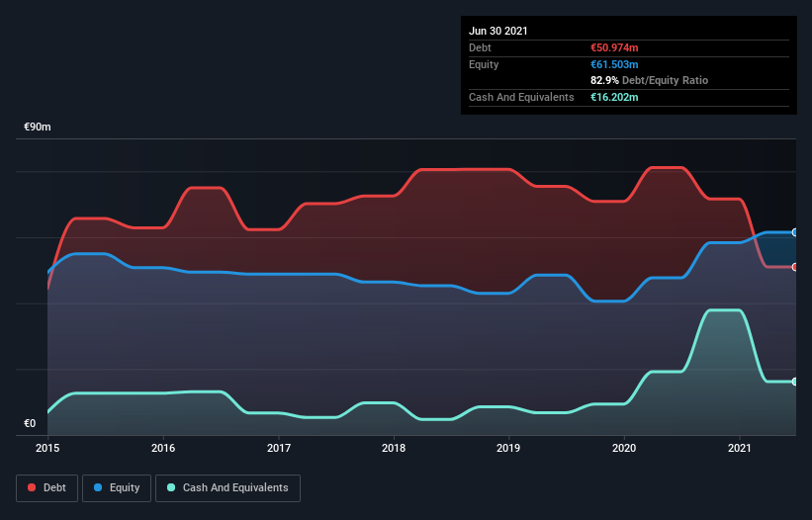Click the 2018 x-axis label
Image resolution: width=812 pixels, height=520 pixels.
pyautogui.click(x=394, y=448)
